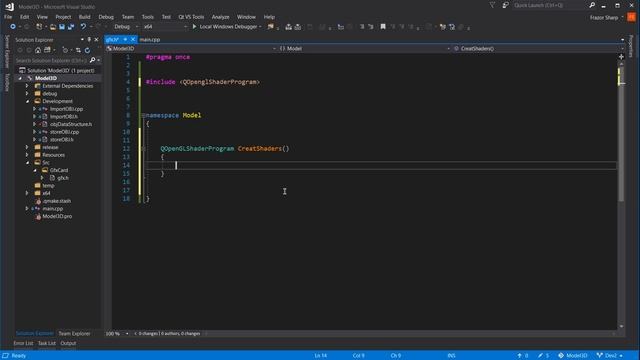640x360 pixels.
Task: Click the bookmark toggle toolbar icon
Action: click(383, 27)
